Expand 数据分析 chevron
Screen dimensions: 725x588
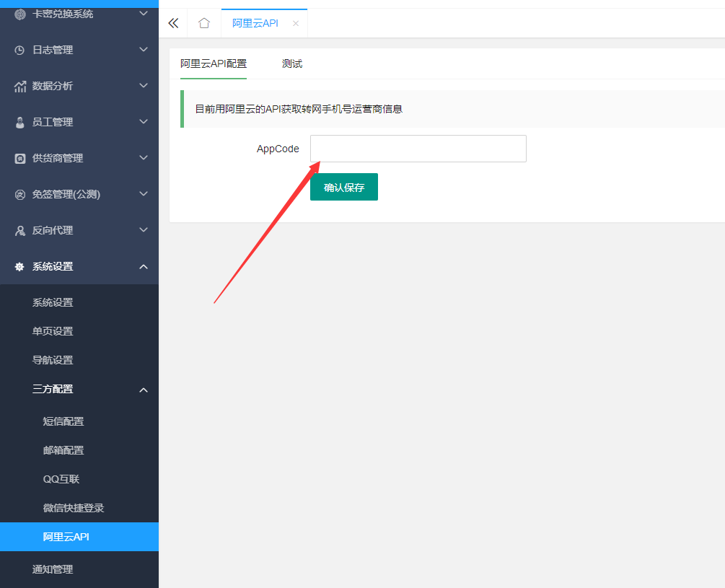click(144, 85)
